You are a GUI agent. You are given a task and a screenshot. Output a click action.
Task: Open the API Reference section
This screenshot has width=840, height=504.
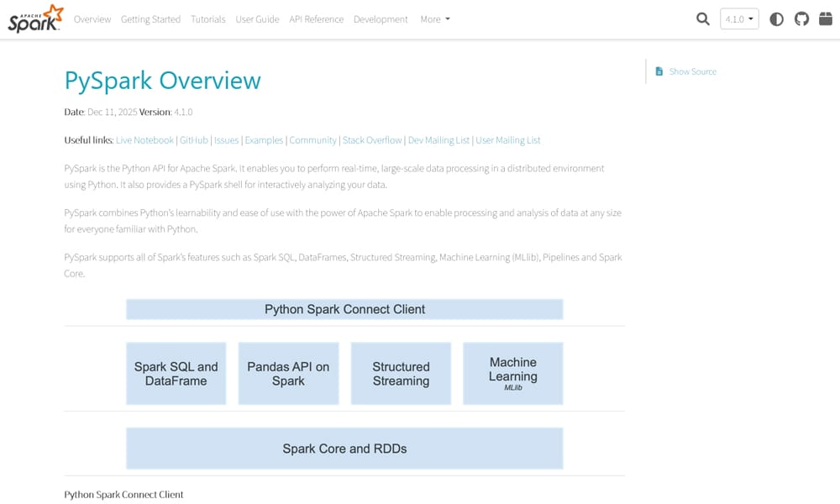tap(317, 19)
